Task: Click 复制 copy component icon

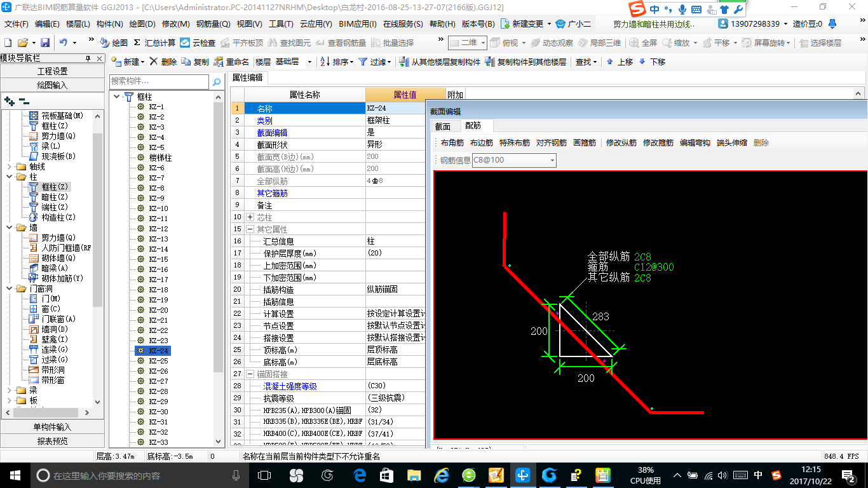Action: click(x=195, y=62)
